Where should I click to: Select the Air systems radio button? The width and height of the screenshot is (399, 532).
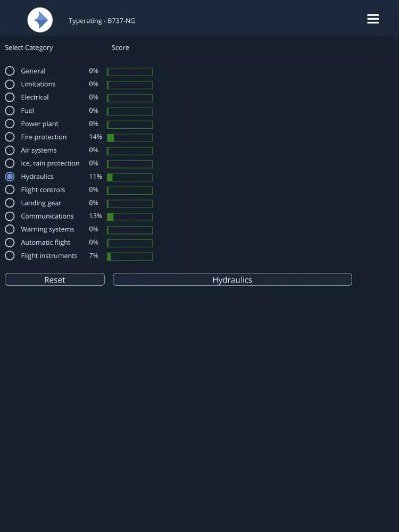(10, 151)
